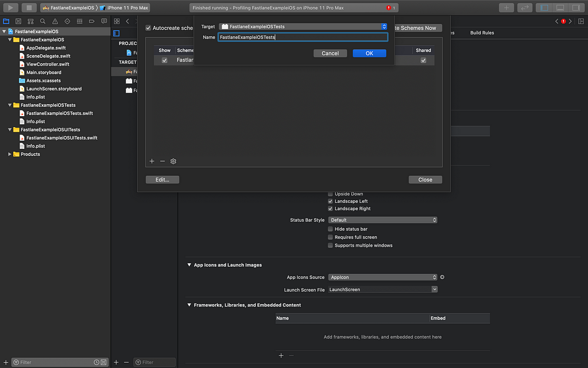Collapse the FastlaneExampleiOSTests group triangle

point(10,105)
